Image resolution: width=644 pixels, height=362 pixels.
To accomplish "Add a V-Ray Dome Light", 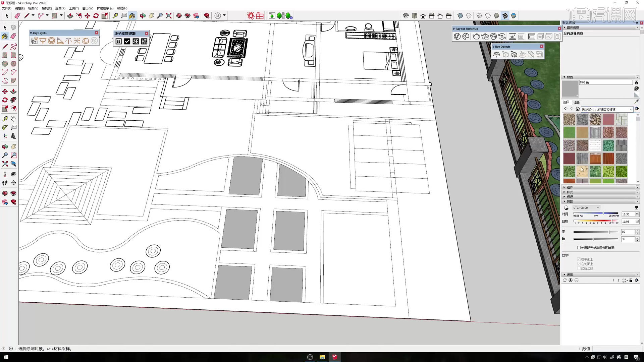I will point(86,41).
